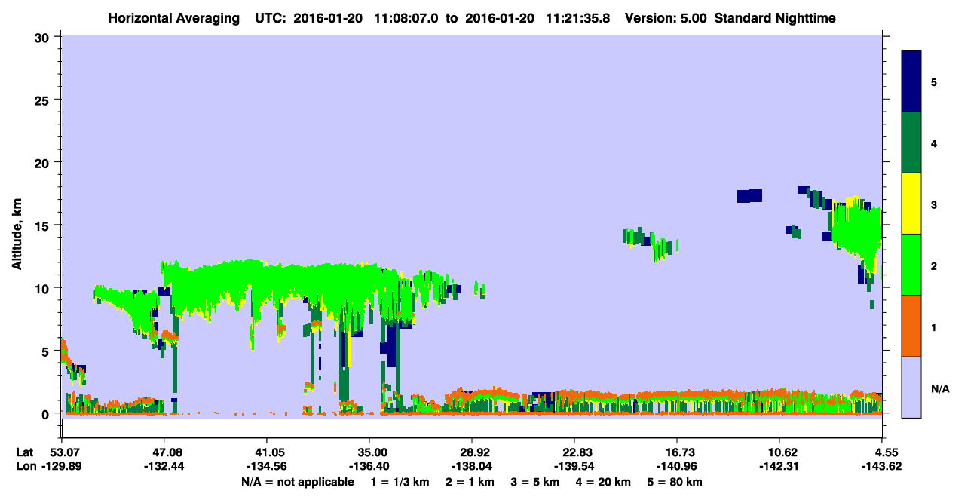Click longitude value -143.62
The image size is (980, 503).
tap(881, 466)
